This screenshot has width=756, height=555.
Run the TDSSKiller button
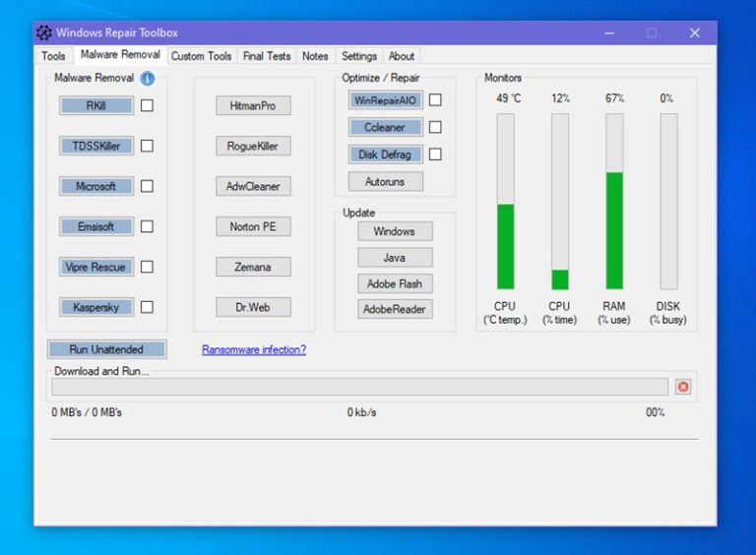click(x=96, y=146)
